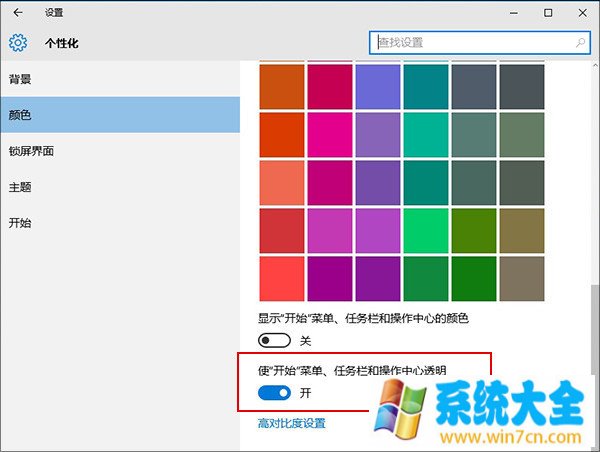Image resolution: width=600 pixels, height=452 pixels.
Task: Pick dark magenta swatch in bottom row
Action: tap(330, 279)
